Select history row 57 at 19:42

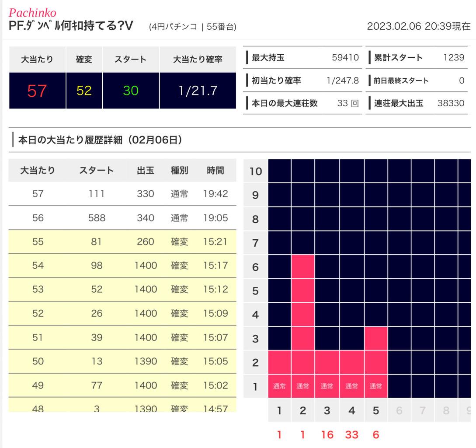tap(122, 194)
